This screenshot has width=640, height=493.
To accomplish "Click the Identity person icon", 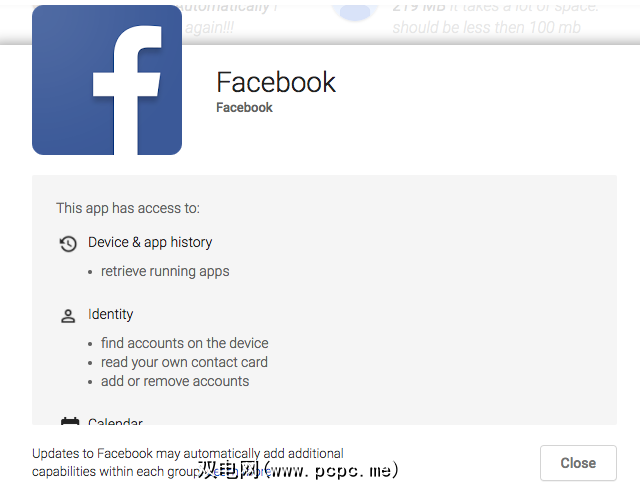I will coord(68,316).
